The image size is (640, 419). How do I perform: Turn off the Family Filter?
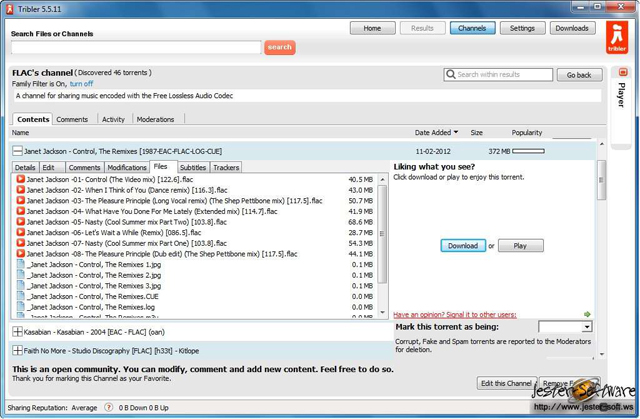pyautogui.click(x=82, y=84)
